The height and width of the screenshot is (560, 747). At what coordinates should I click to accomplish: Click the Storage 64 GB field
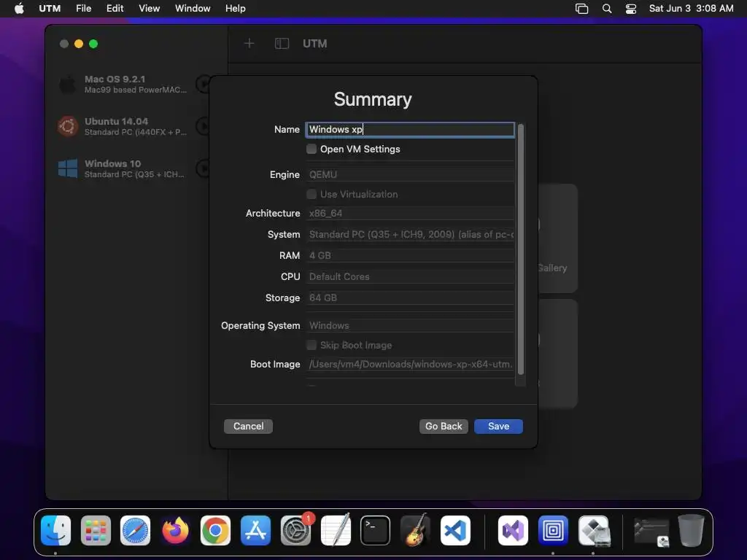click(410, 297)
